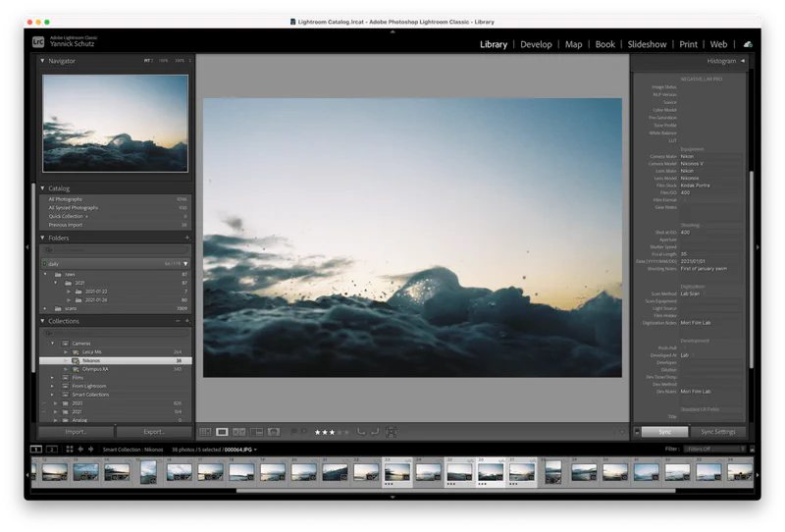This screenshot has height=532, width=785.
Task: Toggle secondary display button 2
Action: 52,450
